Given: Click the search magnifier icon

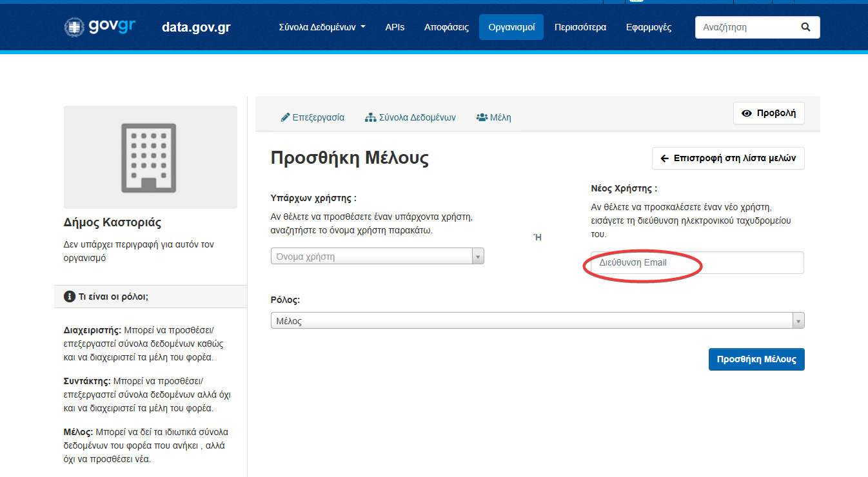Looking at the screenshot, I should (805, 28).
